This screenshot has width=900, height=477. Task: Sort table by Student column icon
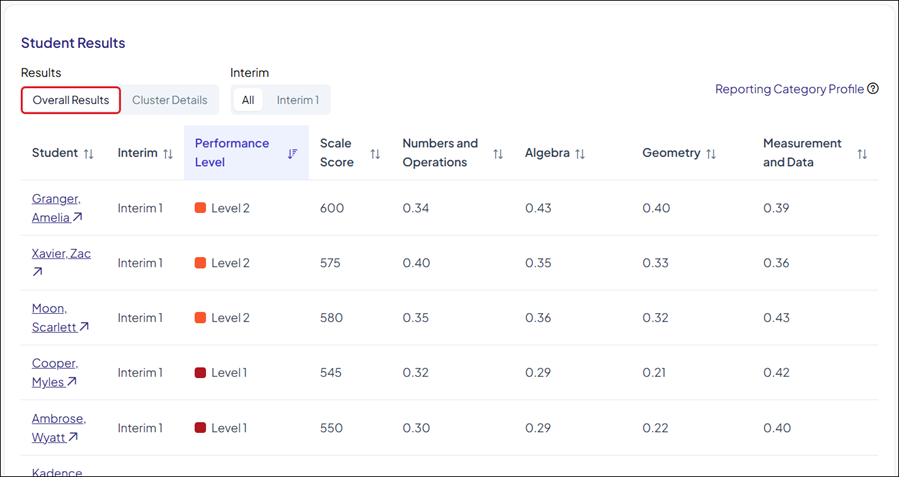click(x=89, y=154)
